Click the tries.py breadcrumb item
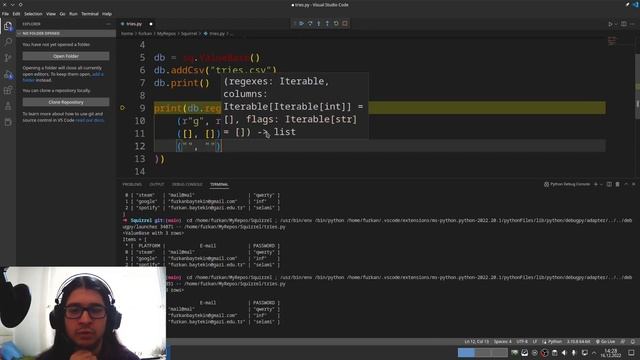This screenshot has width=640, height=360. tap(214, 33)
